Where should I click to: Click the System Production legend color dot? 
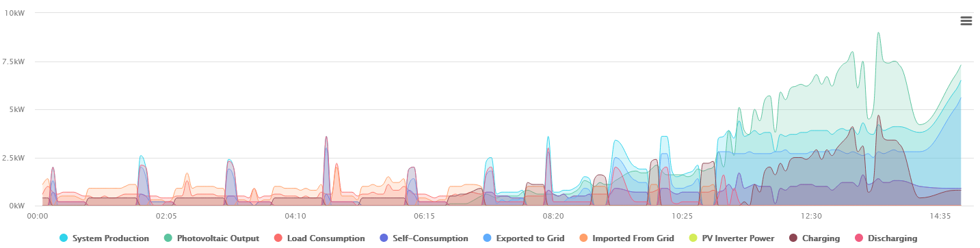coord(64,238)
